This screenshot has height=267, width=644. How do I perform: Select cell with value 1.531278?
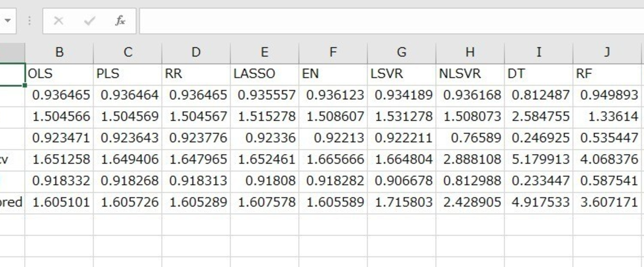[x=401, y=117]
